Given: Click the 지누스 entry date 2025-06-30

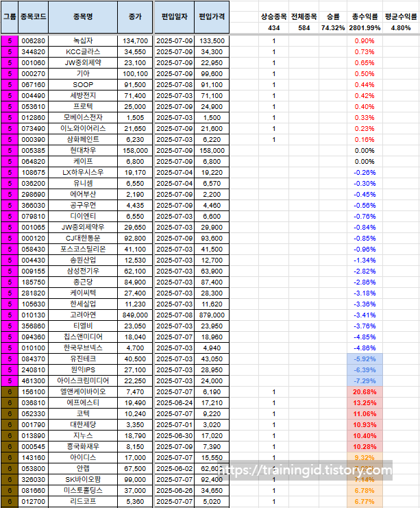Looking at the screenshot, I should pyautogui.click(x=175, y=436).
